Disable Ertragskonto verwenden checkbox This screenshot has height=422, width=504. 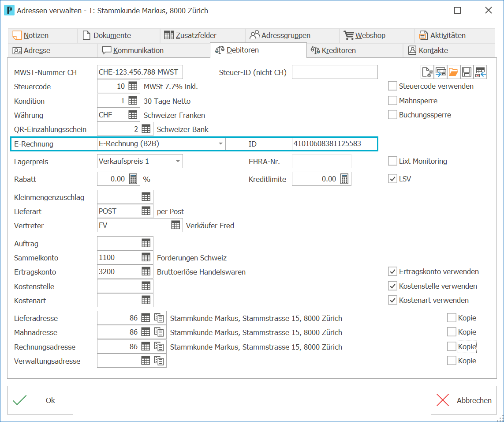point(392,271)
